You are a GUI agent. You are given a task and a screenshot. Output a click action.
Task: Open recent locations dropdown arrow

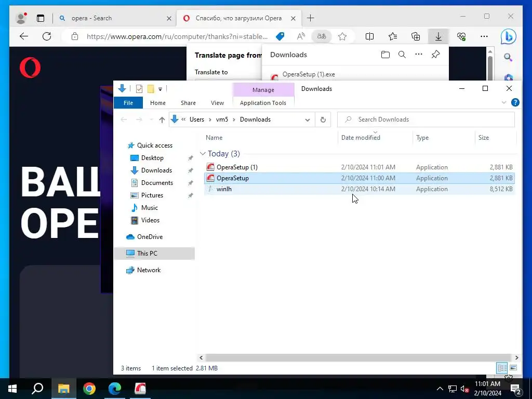click(x=151, y=119)
